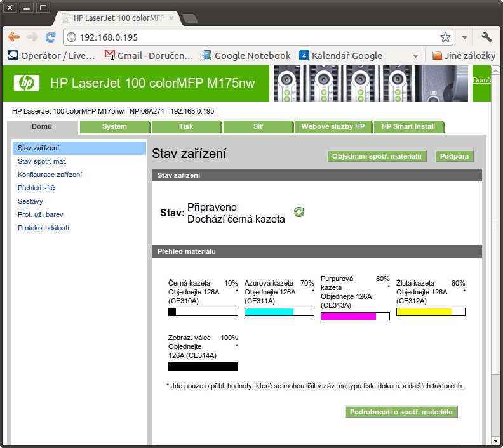Click the vertical scrollbar down arrow
The width and height of the screenshot is (503, 448).
[x=495, y=440]
